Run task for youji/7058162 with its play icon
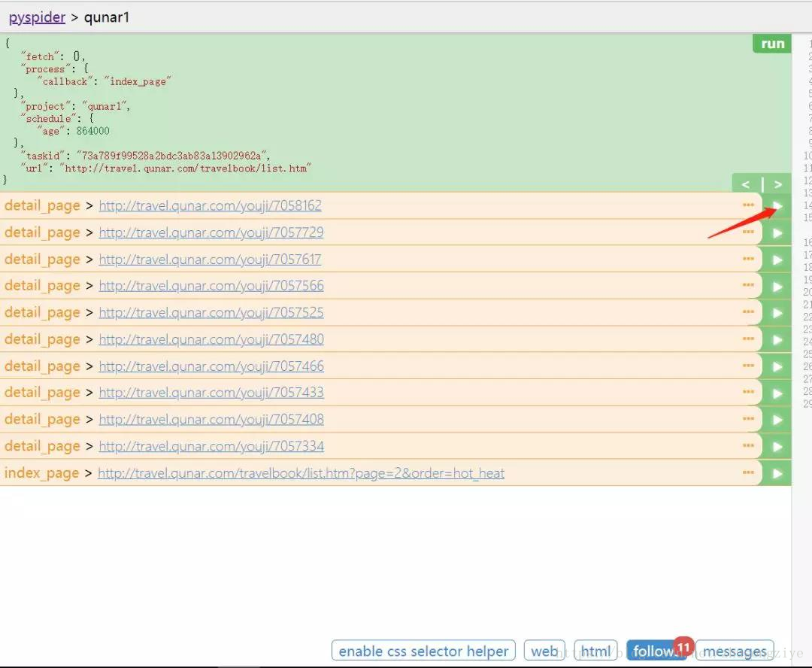The height and width of the screenshot is (668, 812). coord(777,206)
